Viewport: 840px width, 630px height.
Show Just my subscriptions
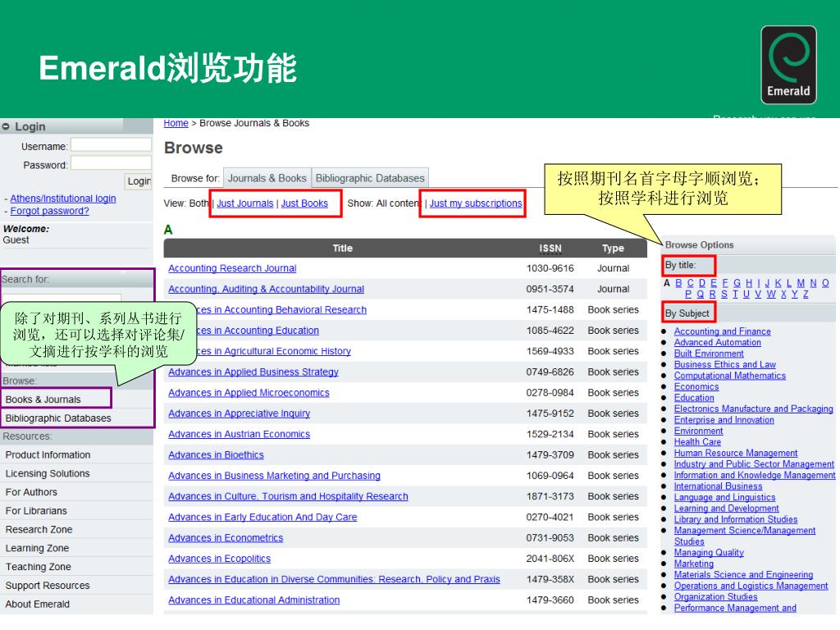476,203
